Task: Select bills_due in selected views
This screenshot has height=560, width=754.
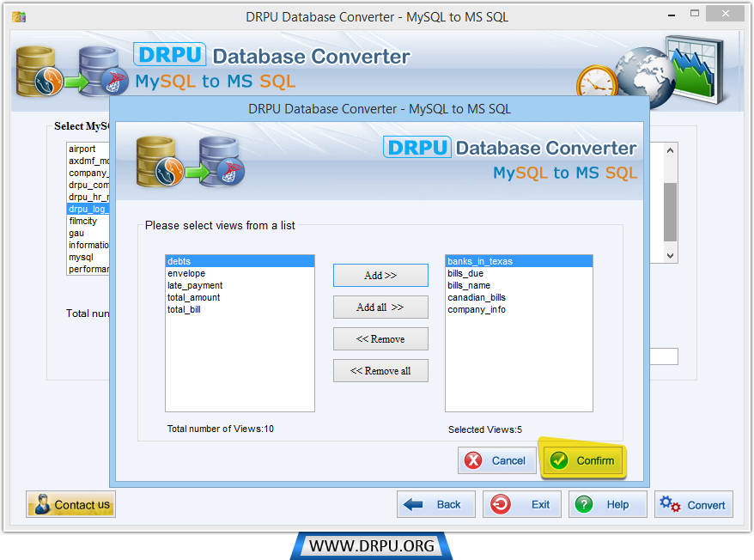Action: (x=519, y=273)
